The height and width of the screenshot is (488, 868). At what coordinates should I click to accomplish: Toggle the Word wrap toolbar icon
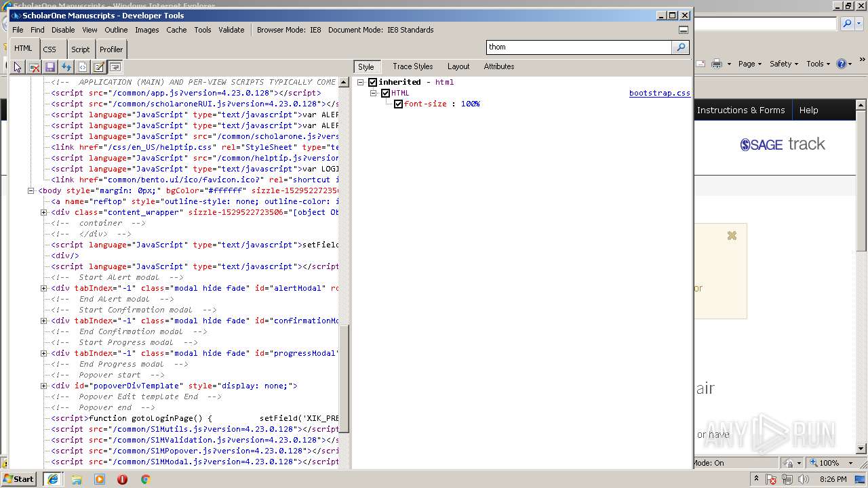[x=115, y=67]
